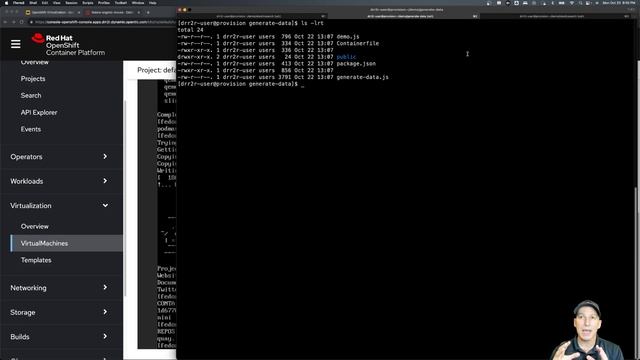The image size is (640, 360).
Task: Click the menu bar date and time
Action: coord(619,3)
